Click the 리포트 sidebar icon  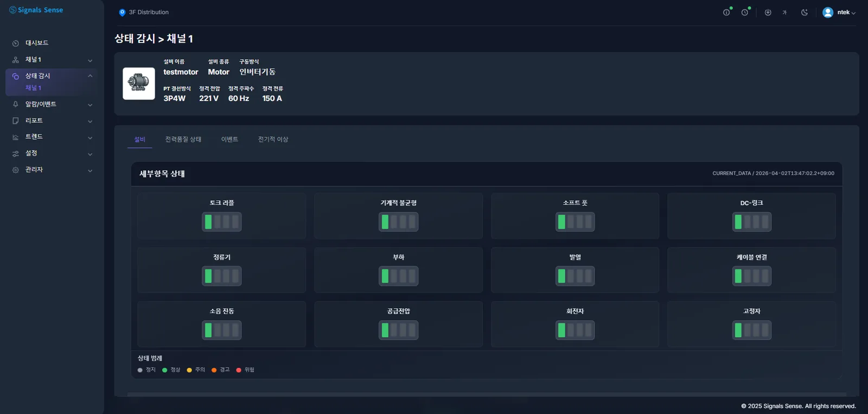(x=16, y=120)
